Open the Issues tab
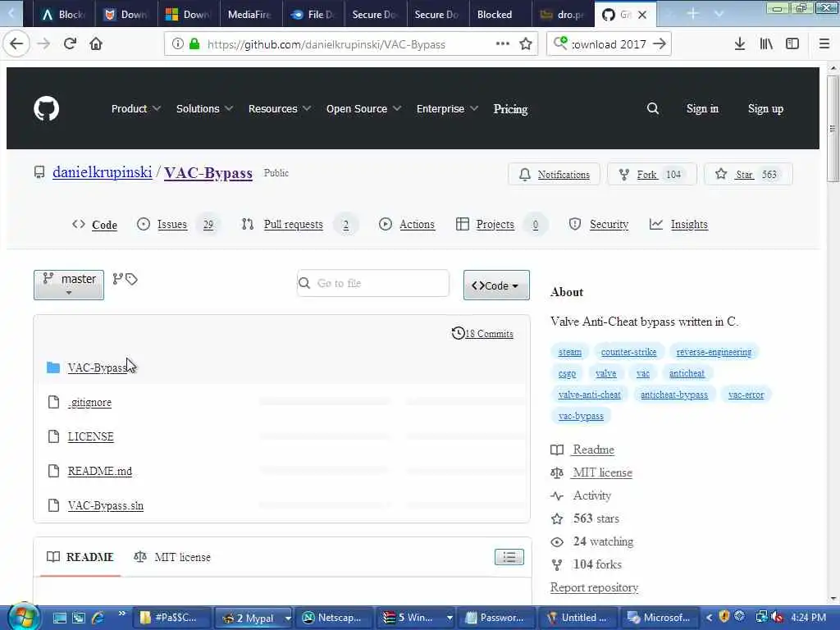840x630 pixels. (x=177, y=225)
